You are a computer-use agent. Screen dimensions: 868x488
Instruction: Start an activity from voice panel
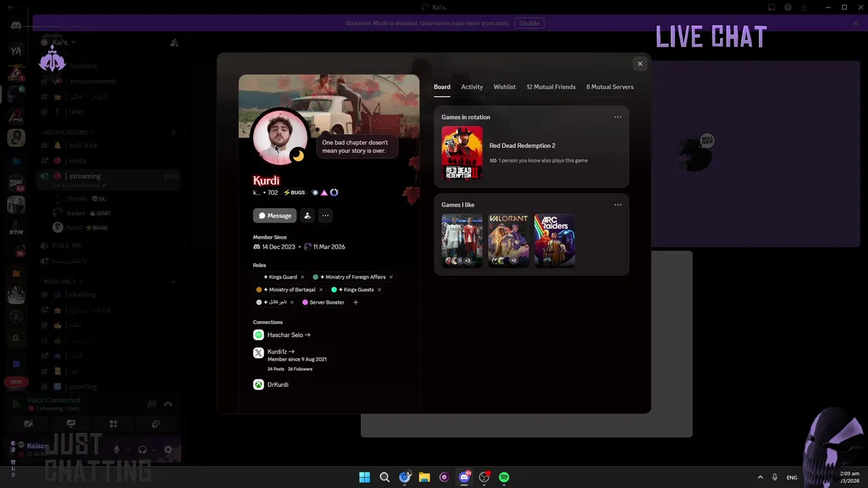click(x=113, y=424)
